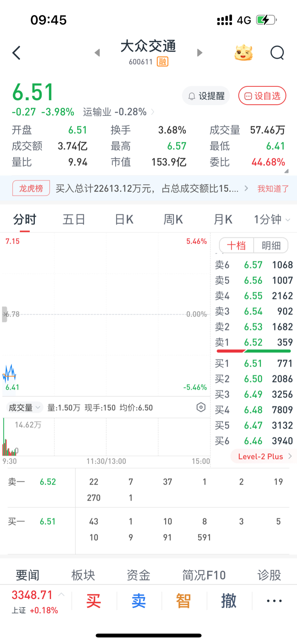Tap 卖一 queue price 6.52

click(x=48, y=482)
